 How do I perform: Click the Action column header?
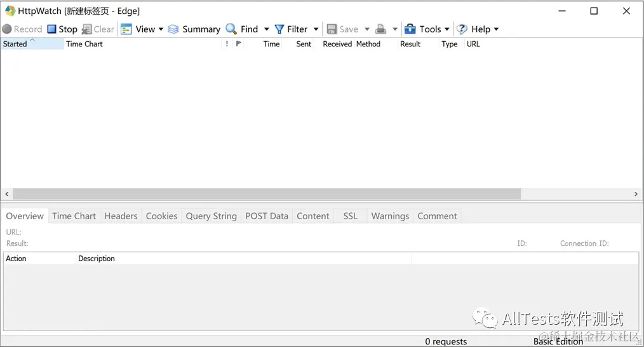pos(40,258)
